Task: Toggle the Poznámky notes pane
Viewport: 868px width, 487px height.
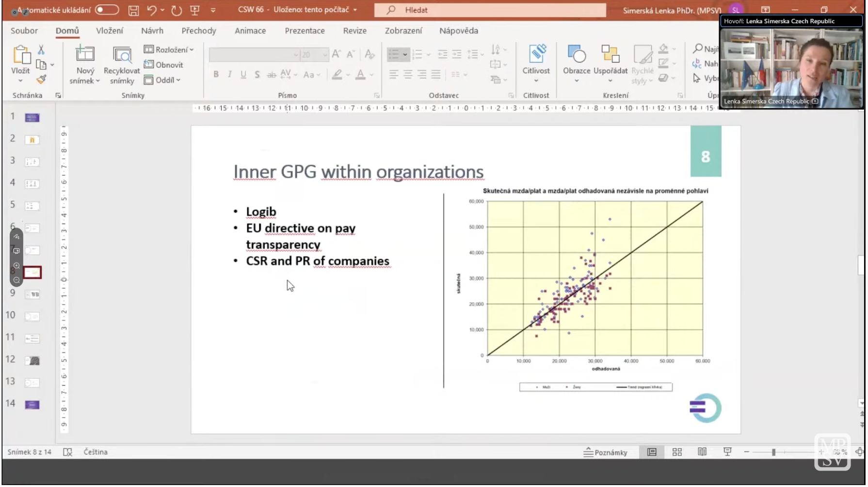Action: point(605,452)
